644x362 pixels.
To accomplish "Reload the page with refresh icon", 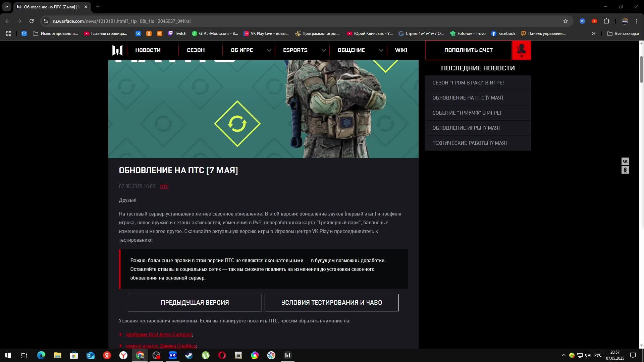I will point(32,21).
